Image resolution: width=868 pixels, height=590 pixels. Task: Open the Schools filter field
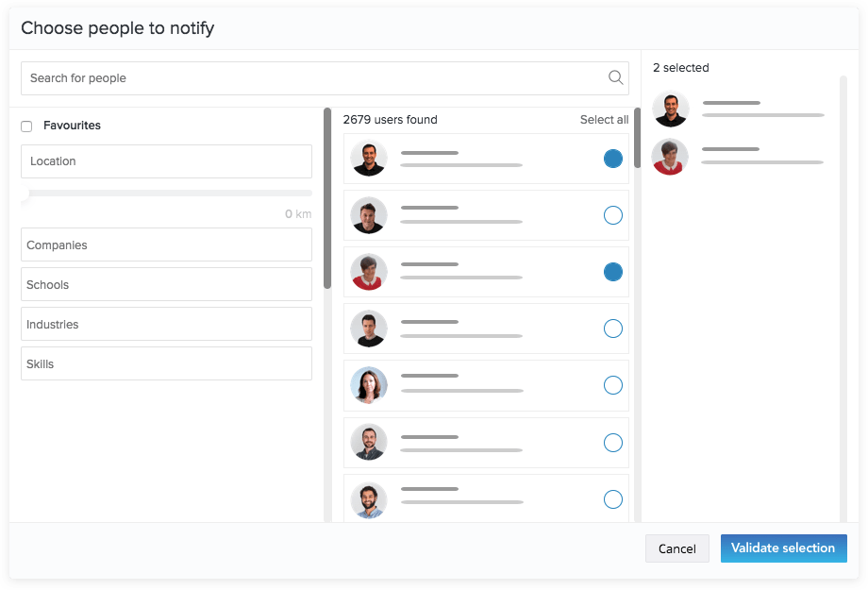click(166, 284)
